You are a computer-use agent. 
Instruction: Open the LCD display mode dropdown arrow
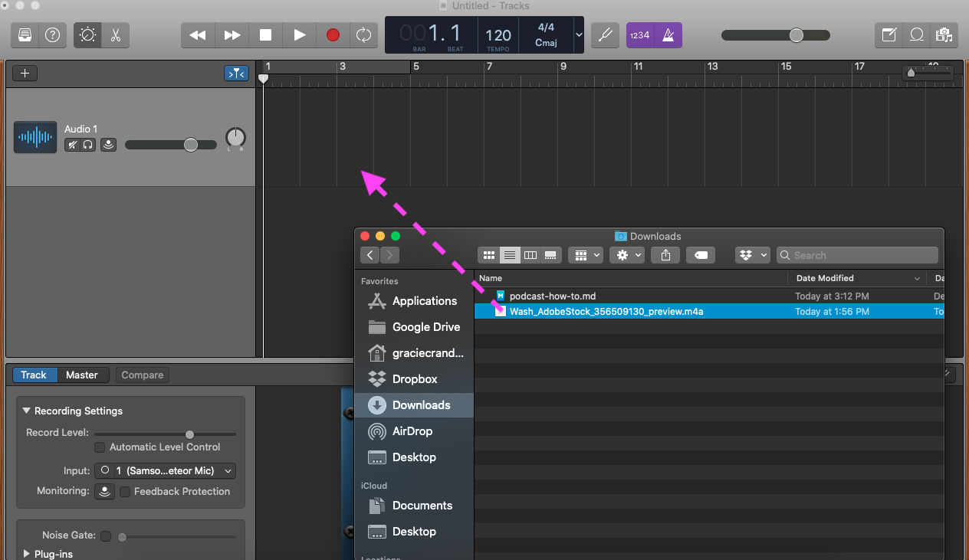tap(578, 34)
